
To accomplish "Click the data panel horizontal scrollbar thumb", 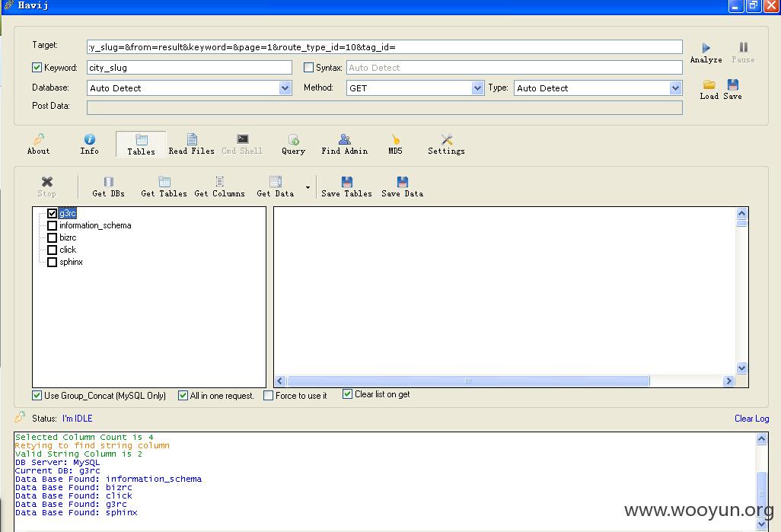I will pyautogui.click(x=467, y=381).
